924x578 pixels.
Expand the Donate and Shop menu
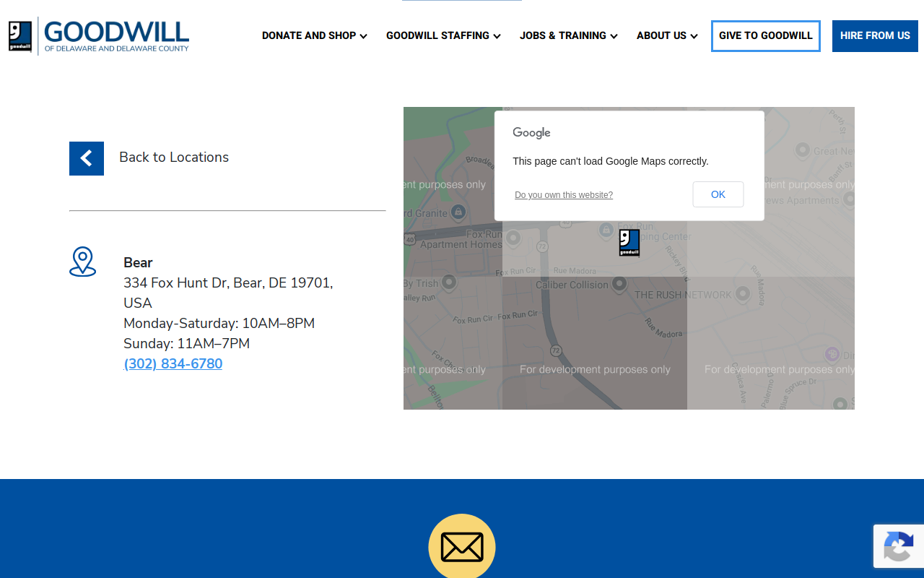[315, 35]
